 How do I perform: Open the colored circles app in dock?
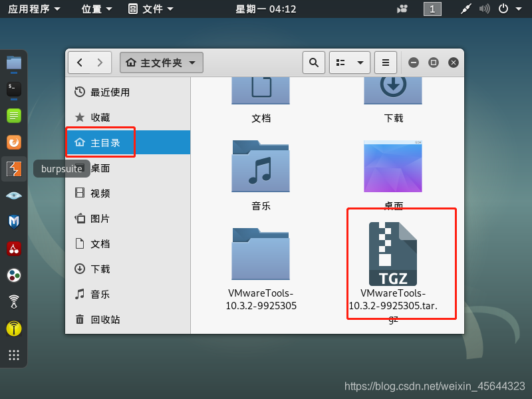(x=14, y=275)
